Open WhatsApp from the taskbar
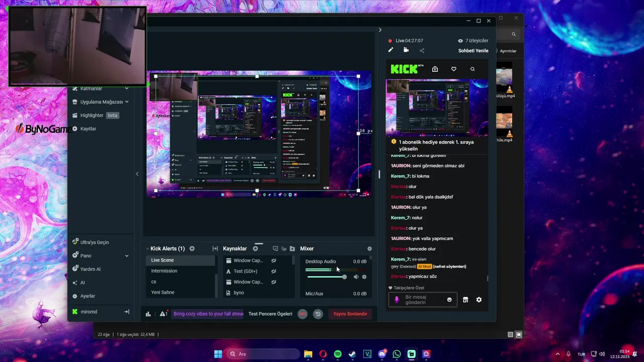 coord(397,354)
